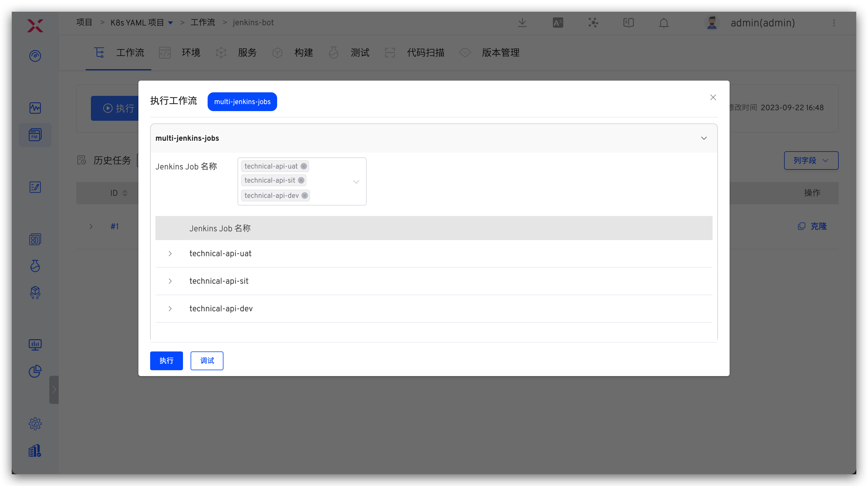Click the jenkins-bot breadcrumb text
The image size is (868, 486).
coord(253,23)
